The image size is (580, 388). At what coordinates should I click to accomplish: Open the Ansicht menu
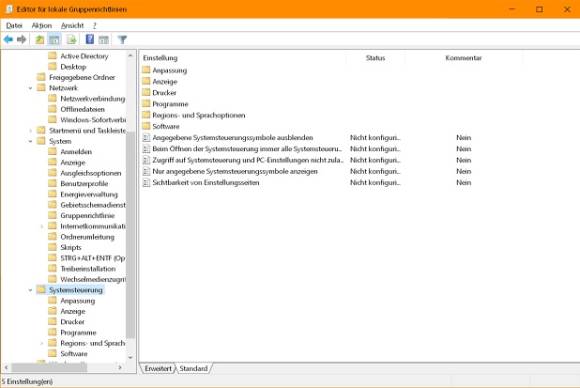point(72,25)
